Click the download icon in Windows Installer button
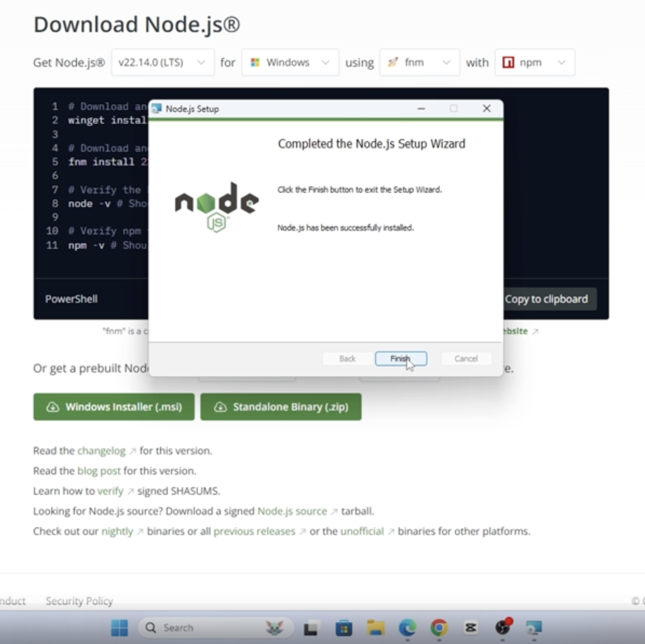This screenshot has width=645, height=644. (53, 407)
